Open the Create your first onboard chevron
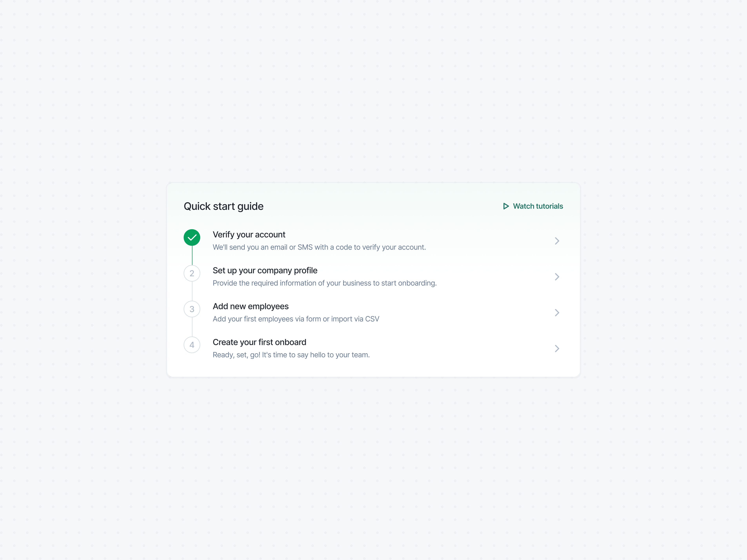 [557, 348]
